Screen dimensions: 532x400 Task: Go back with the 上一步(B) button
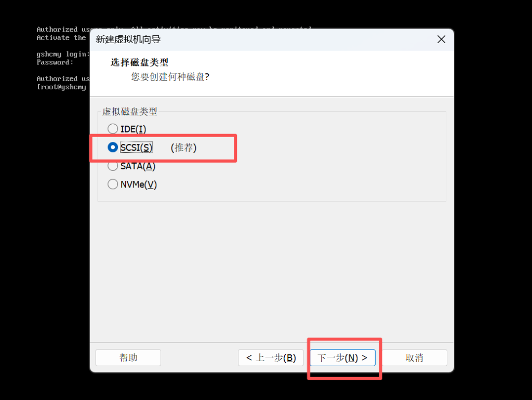pos(271,357)
